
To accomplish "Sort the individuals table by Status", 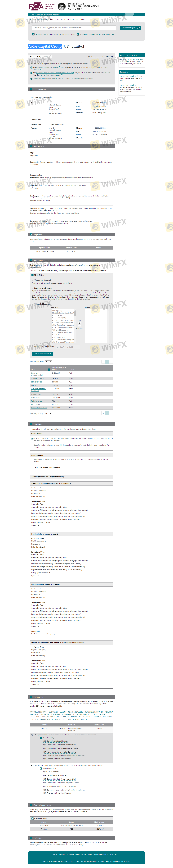I will click(x=71, y=369).
